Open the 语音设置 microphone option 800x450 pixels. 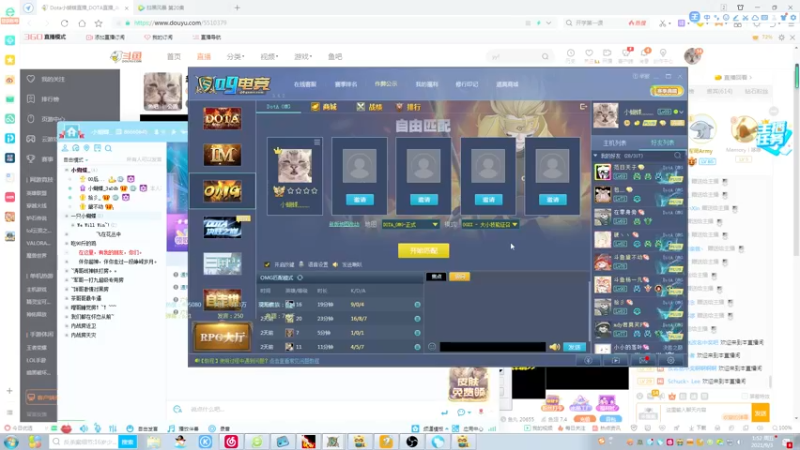[x=314, y=264]
